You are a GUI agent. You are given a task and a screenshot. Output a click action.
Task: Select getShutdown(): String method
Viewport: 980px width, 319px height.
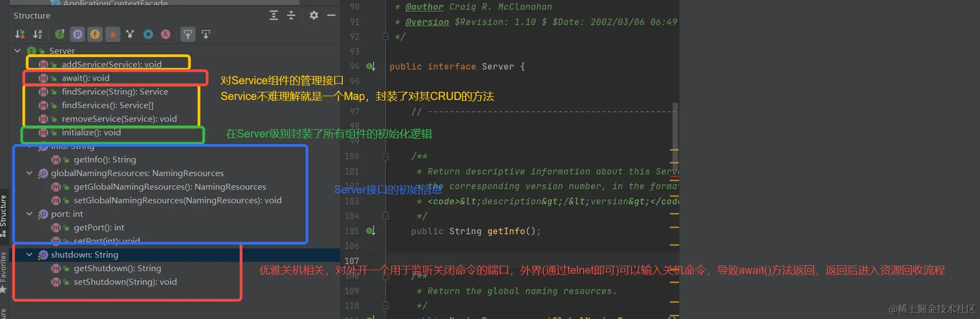[117, 268]
